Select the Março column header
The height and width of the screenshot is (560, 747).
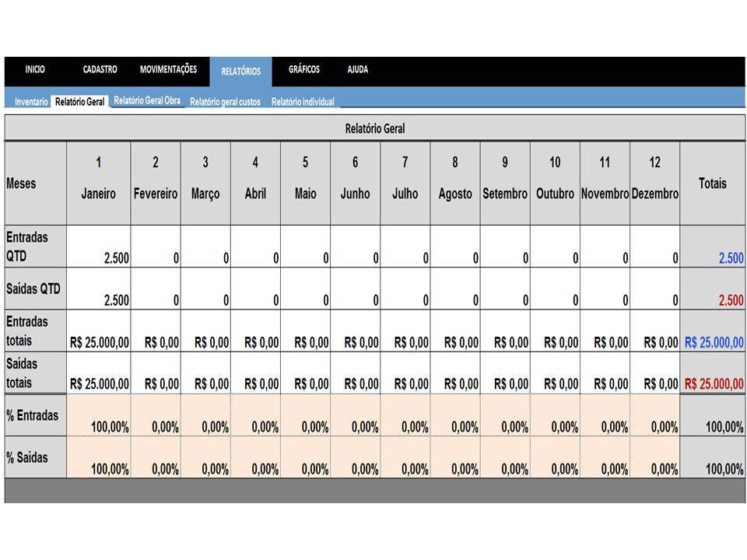205,184
